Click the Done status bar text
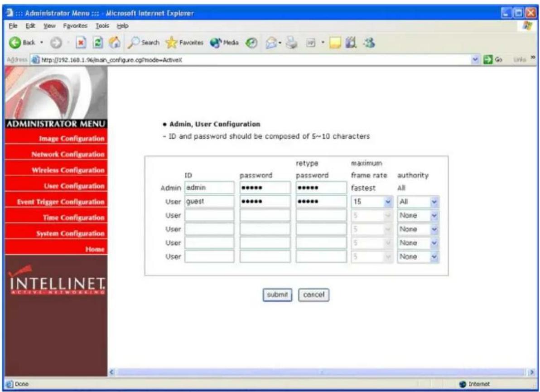Screen dimensions: 540x392 [x=22, y=384]
